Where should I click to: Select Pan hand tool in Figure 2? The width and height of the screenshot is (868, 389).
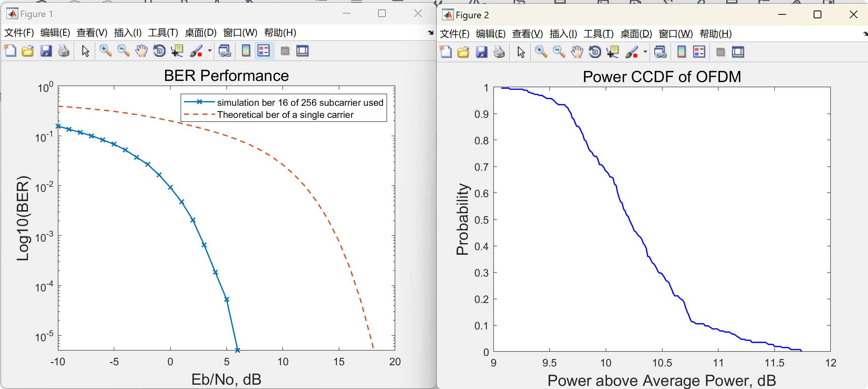577,52
